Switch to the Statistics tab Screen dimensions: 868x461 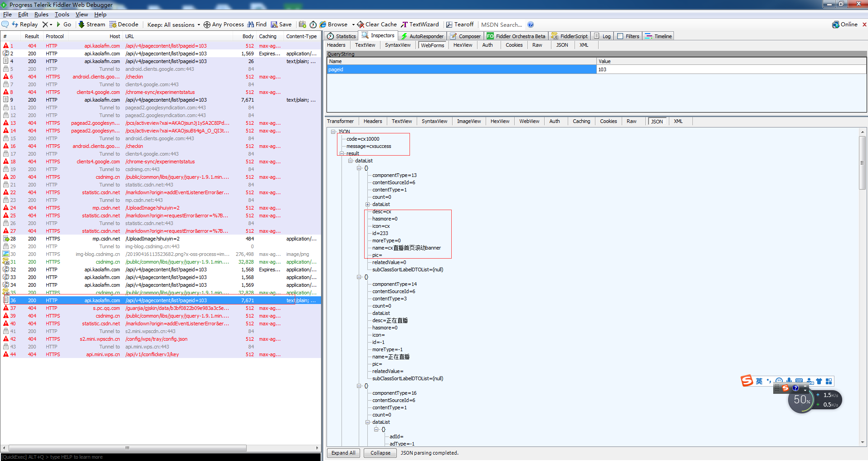[x=342, y=36]
